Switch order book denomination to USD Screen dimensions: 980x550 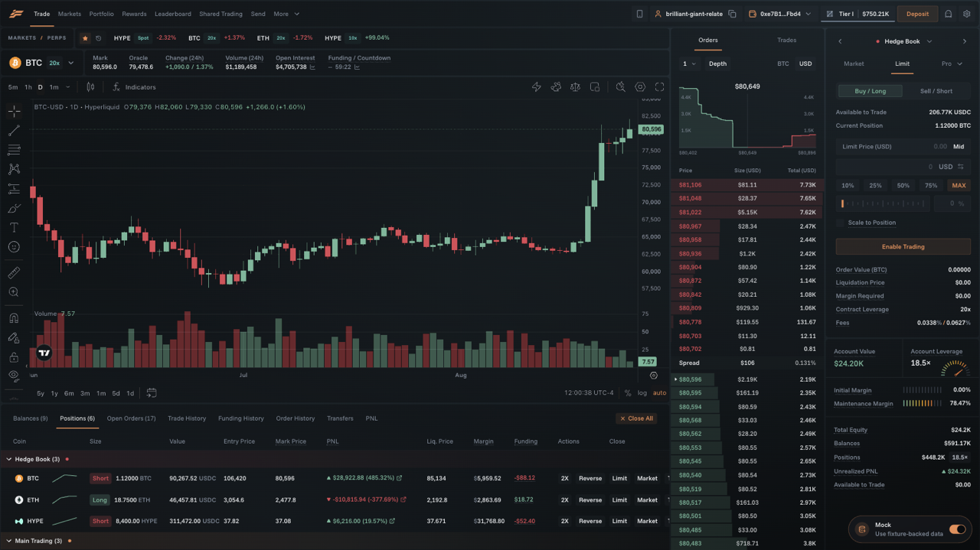click(x=805, y=63)
